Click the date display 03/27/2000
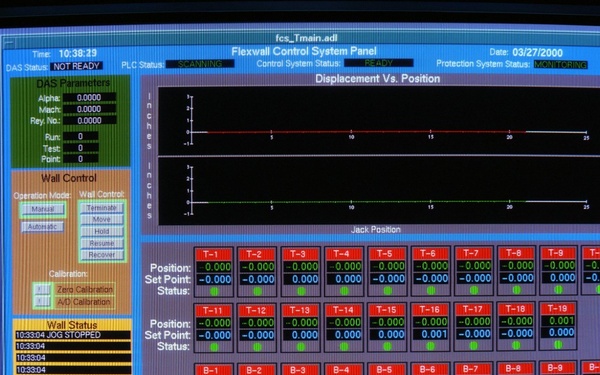The height and width of the screenshot is (375, 600). point(538,52)
